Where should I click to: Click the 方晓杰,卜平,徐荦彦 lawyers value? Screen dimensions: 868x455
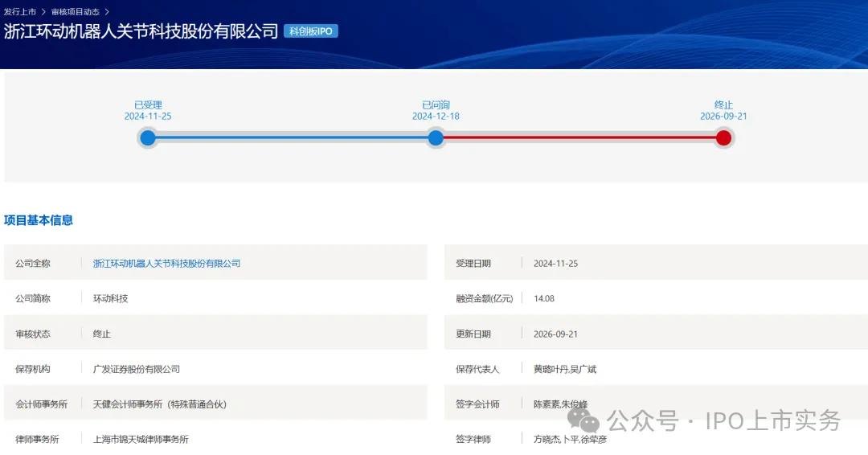click(x=570, y=439)
